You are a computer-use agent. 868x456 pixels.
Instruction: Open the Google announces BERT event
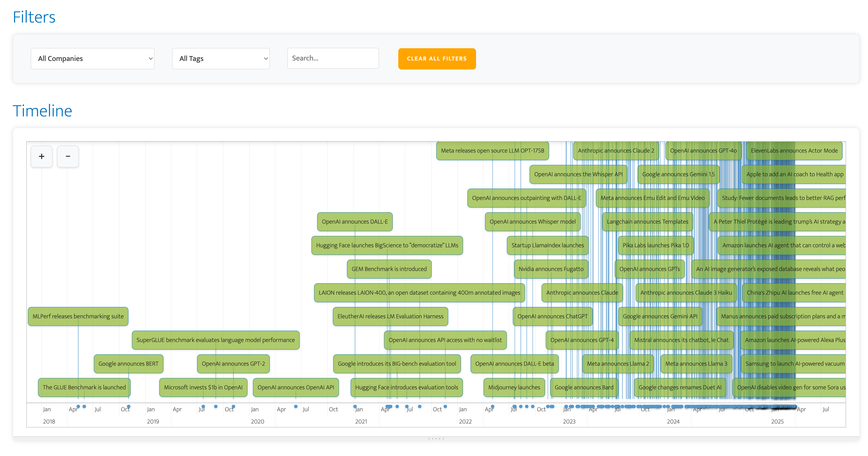point(128,364)
